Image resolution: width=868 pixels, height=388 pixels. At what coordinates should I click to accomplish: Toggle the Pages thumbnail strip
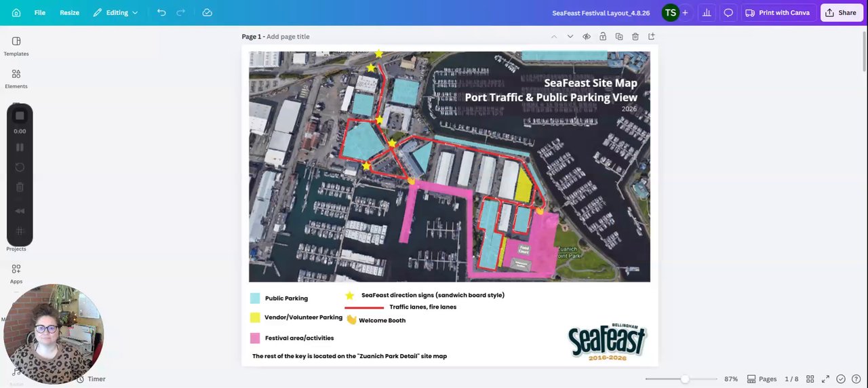762,379
